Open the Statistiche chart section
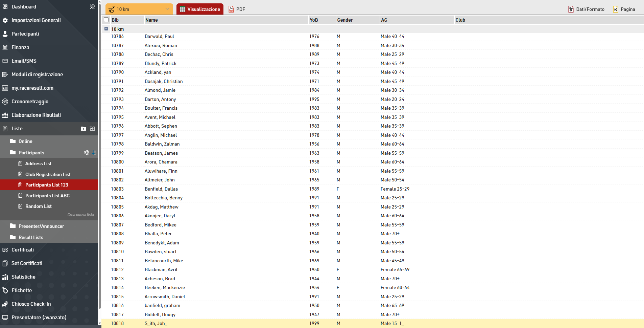 [23, 277]
